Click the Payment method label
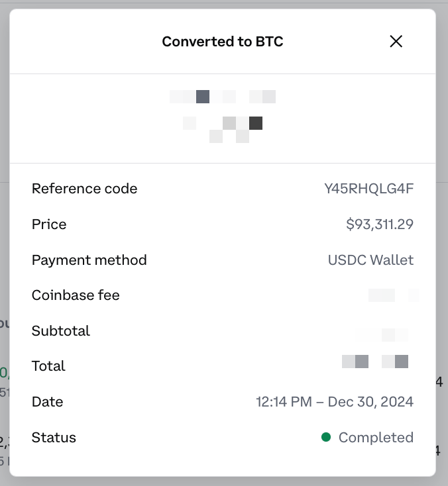Screen dimensions: 448x486 pyautogui.click(x=89, y=260)
